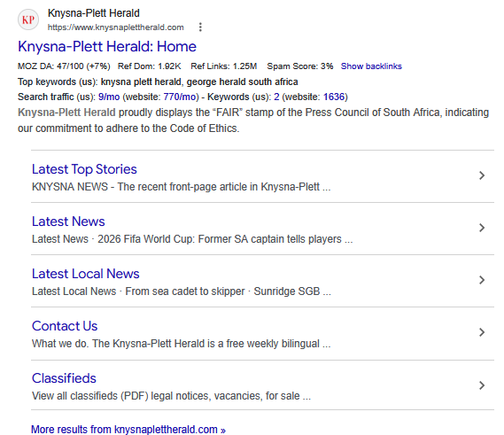The image size is (504, 435).
Task: Expand the Latest Local News chevron
Action: 482,280
